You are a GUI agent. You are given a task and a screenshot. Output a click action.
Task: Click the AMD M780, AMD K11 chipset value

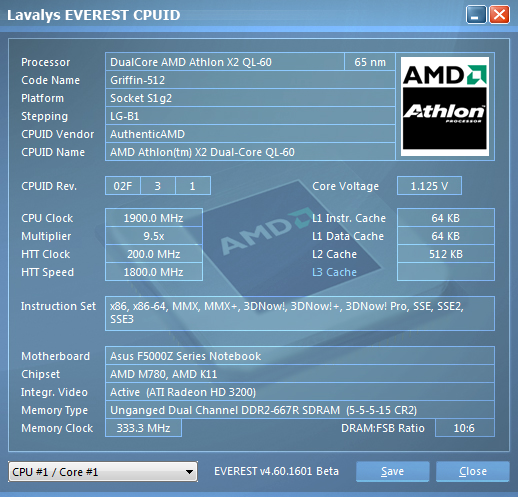click(300, 374)
